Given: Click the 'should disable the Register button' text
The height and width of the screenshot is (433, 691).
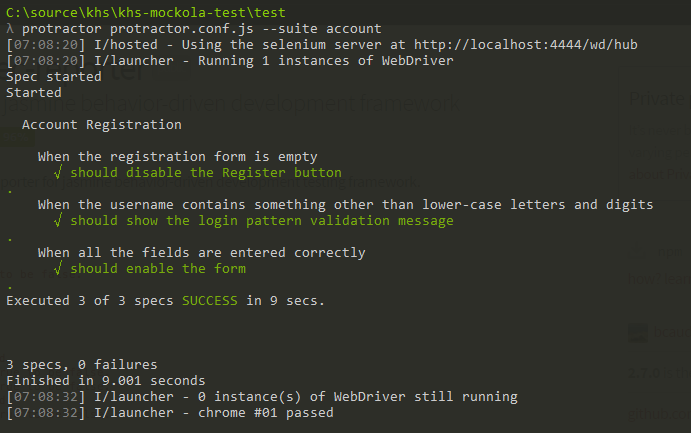Looking at the screenshot, I should [x=206, y=172].
